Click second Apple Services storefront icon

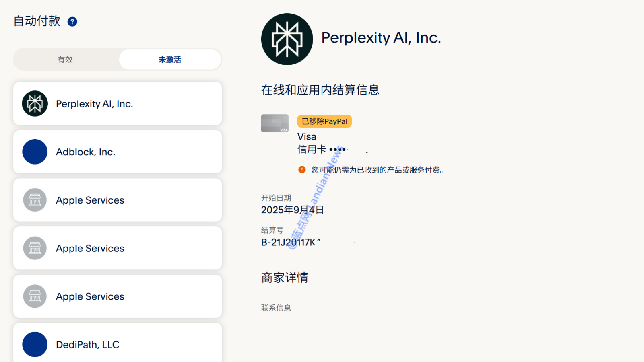[35, 248]
